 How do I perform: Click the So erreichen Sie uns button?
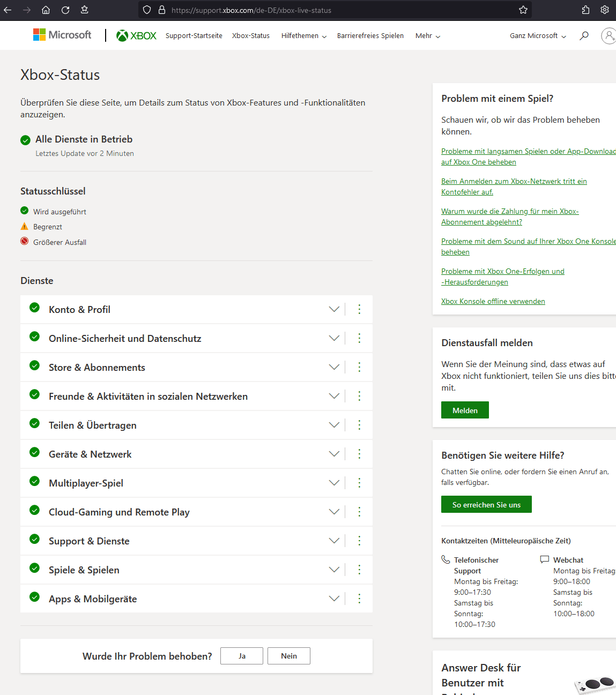coord(486,504)
